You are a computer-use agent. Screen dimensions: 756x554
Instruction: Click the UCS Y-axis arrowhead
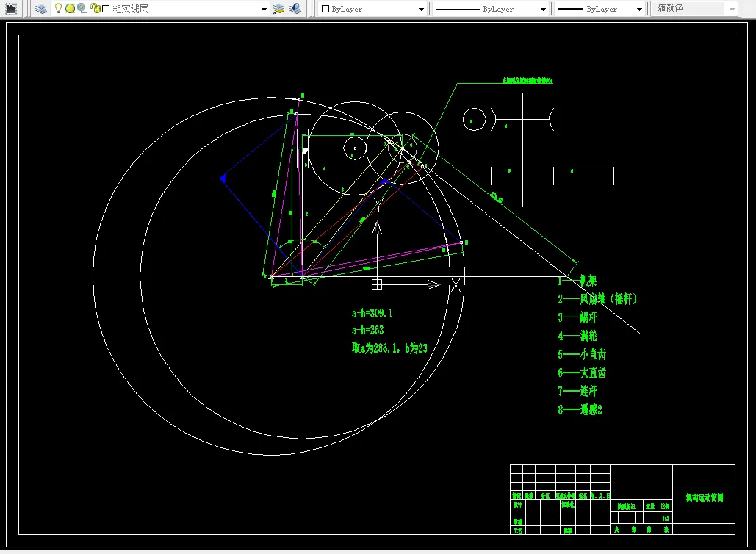(x=377, y=228)
